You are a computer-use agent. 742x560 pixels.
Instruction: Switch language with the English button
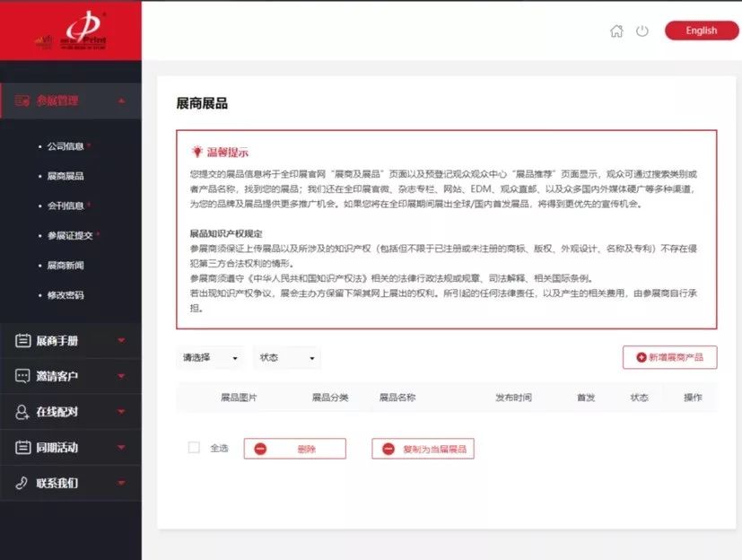click(701, 31)
